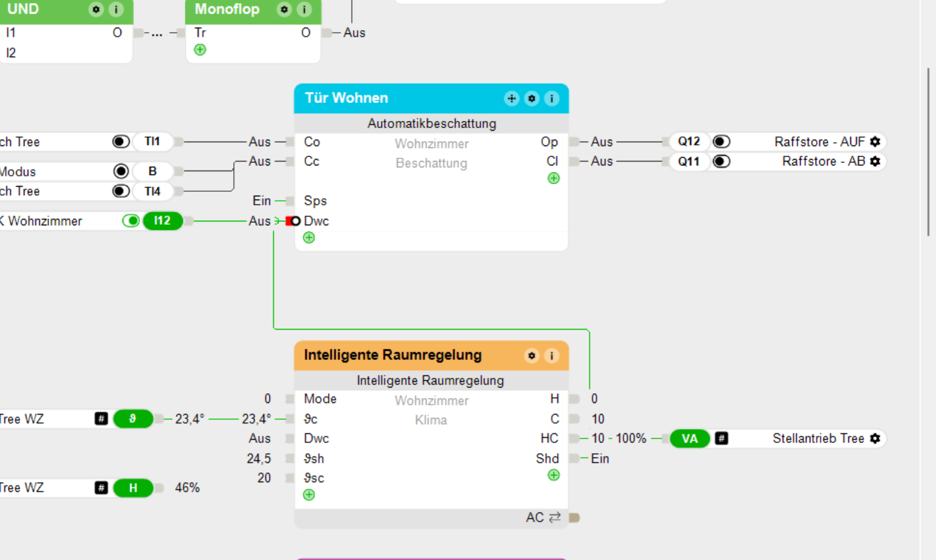Toggle the TI1 input switch
The image size is (936, 560).
coord(120,142)
